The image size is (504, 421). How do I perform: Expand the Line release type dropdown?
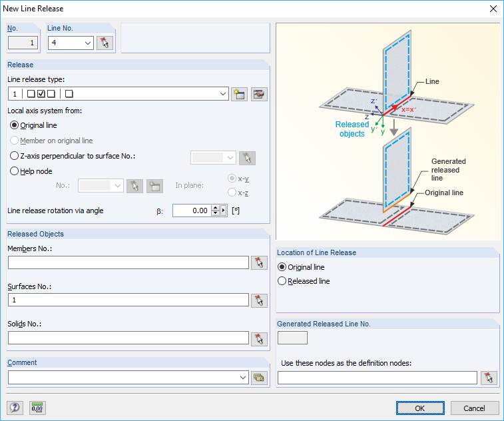pos(223,94)
